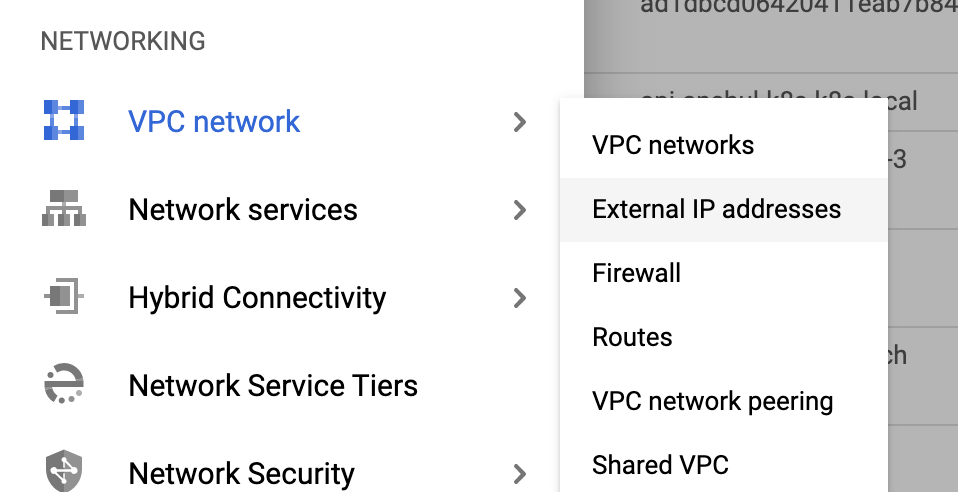
Task: Select the Hybrid Connectivity menu label
Action: click(257, 298)
